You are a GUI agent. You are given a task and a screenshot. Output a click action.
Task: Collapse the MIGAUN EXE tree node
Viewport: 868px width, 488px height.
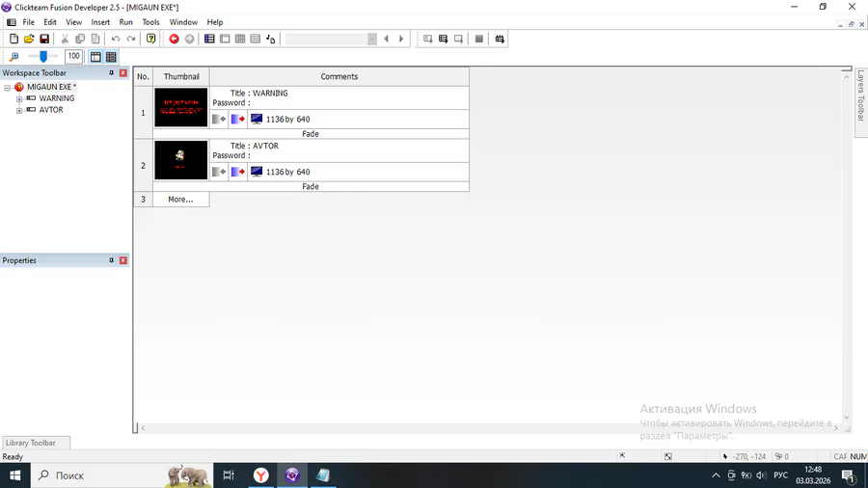(7, 88)
